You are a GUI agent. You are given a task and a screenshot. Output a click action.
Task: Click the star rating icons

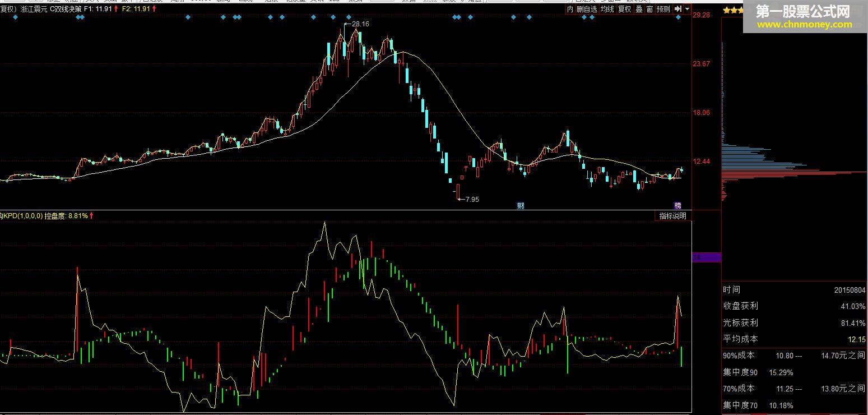click(734, 11)
